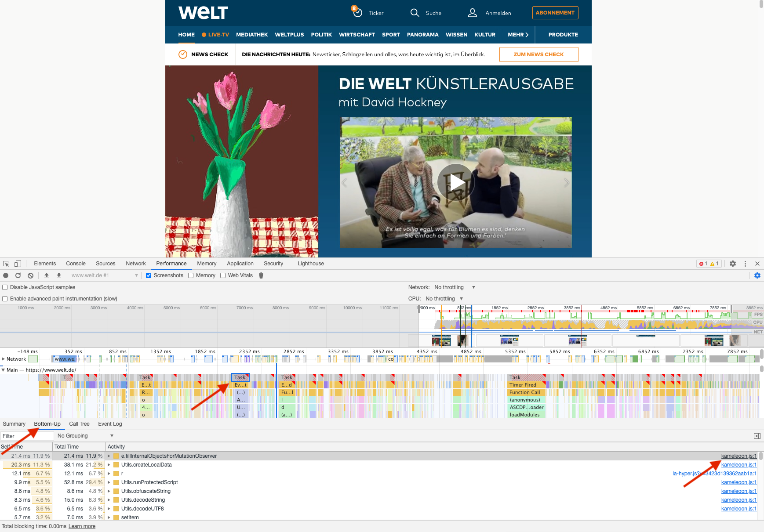Open the DevTools three-dot menu
This screenshot has height=532, width=764.
point(745,264)
